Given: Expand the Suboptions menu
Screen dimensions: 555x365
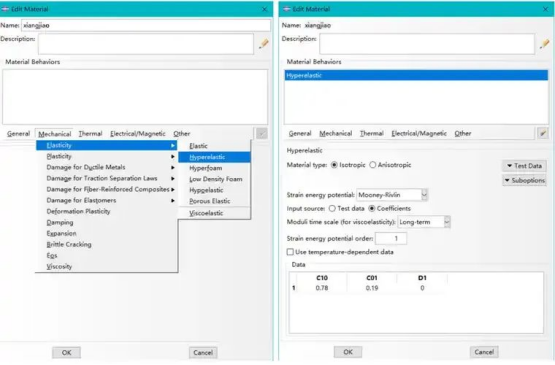Looking at the screenshot, I should [524, 181].
